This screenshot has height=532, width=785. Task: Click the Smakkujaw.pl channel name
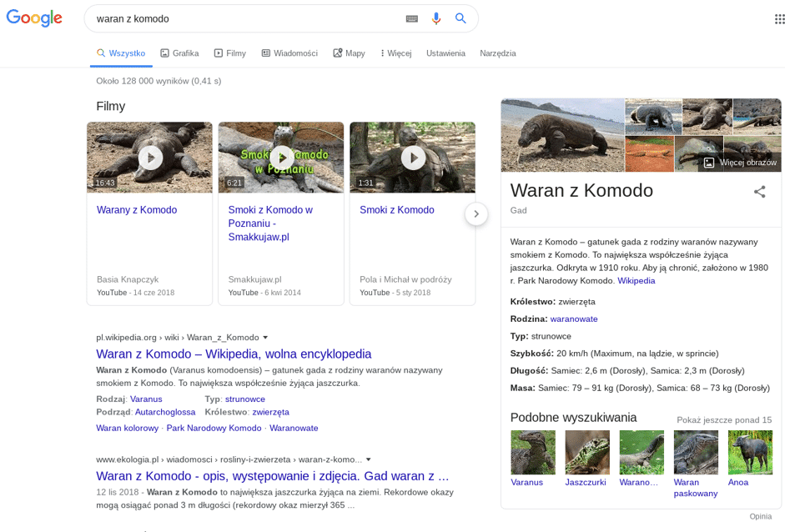pyautogui.click(x=254, y=279)
